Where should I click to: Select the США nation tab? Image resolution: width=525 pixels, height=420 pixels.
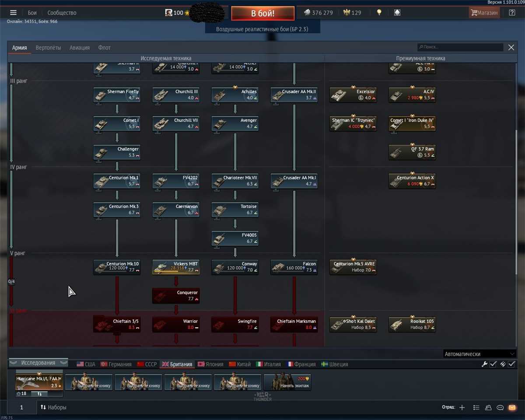[86, 364]
